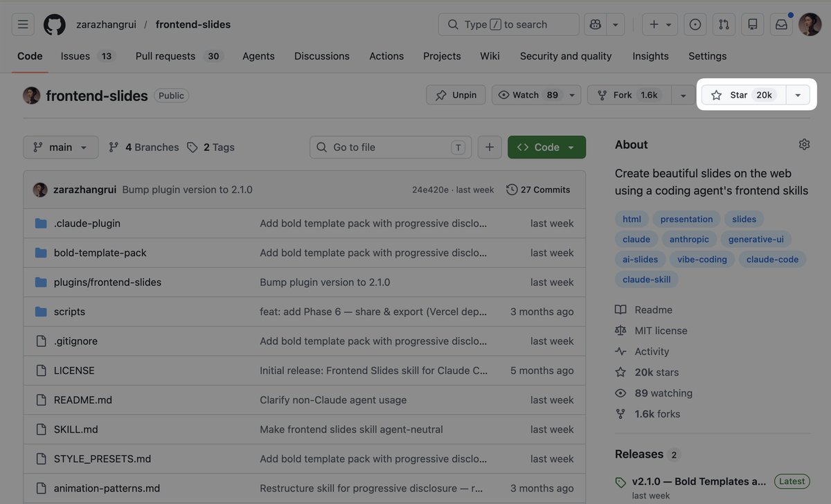Screen dimensions: 831x504
Task: Open the Pull requests tab
Action: pyautogui.click(x=179, y=56)
